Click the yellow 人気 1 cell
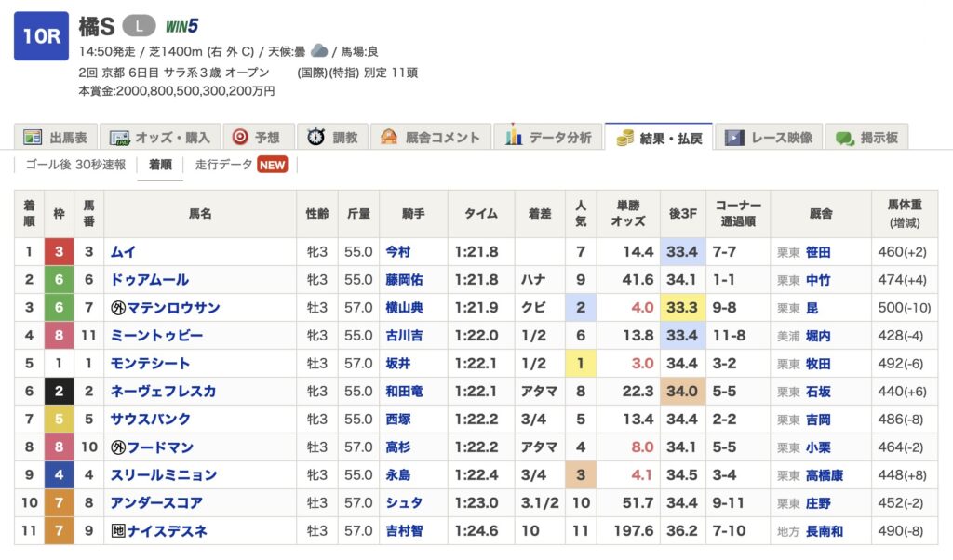 [x=581, y=364]
